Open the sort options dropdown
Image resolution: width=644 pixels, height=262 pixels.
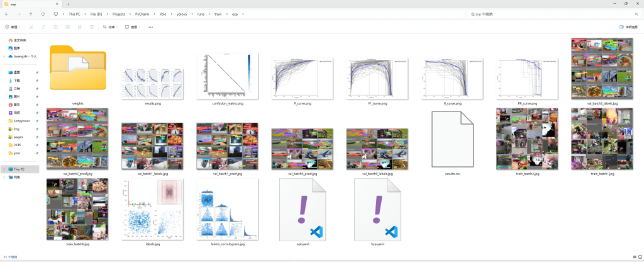[110, 27]
